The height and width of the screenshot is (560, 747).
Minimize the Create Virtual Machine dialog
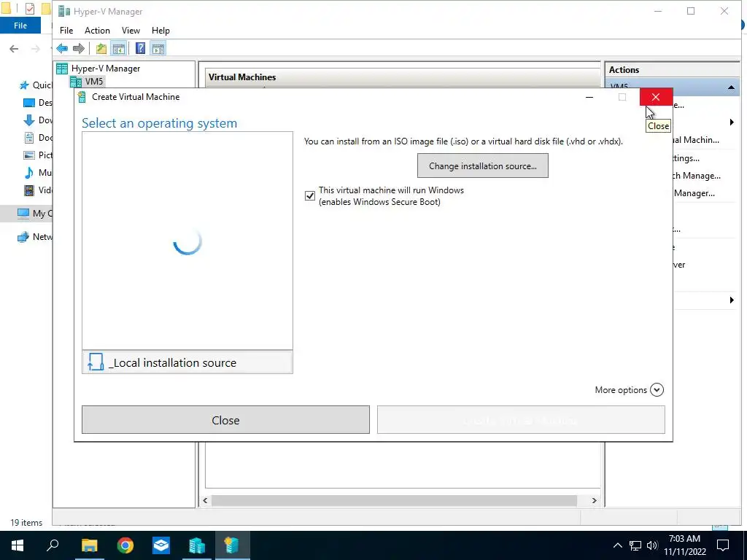(x=589, y=97)
